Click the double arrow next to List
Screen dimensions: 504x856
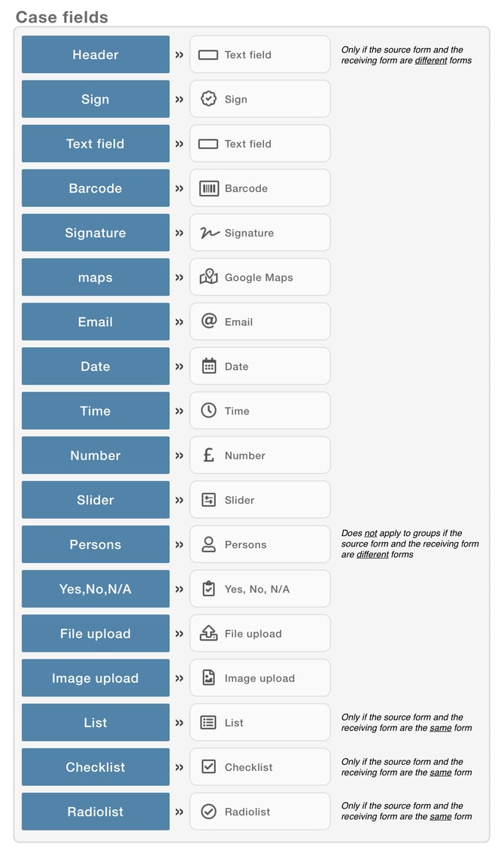180,723
